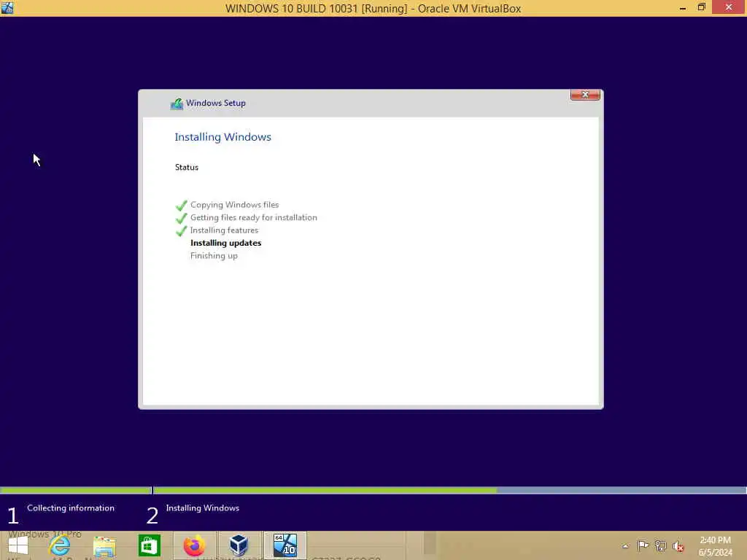This screenshot has height=560, width=747.
Task: Click the 'Status' label
Action: 187,167
